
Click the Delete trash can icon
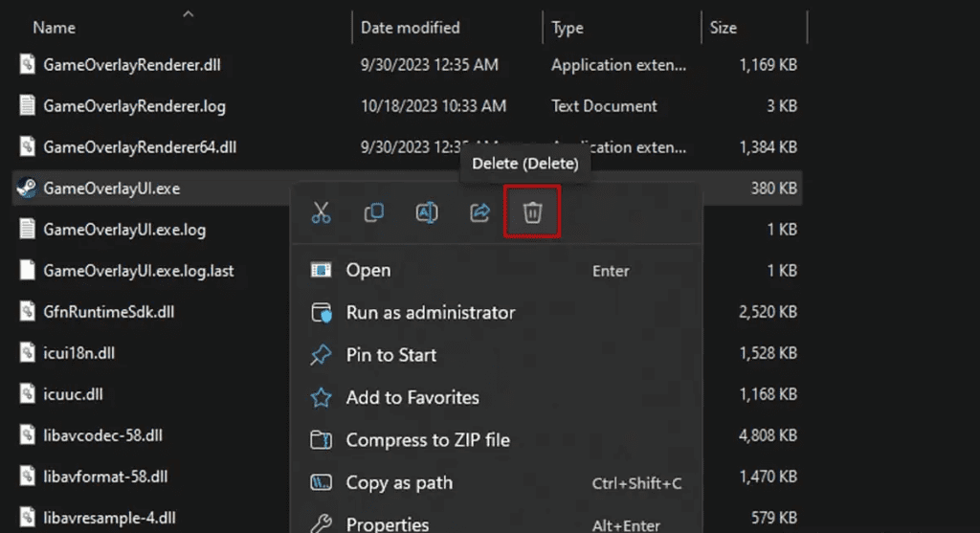(x=532, y=212)
